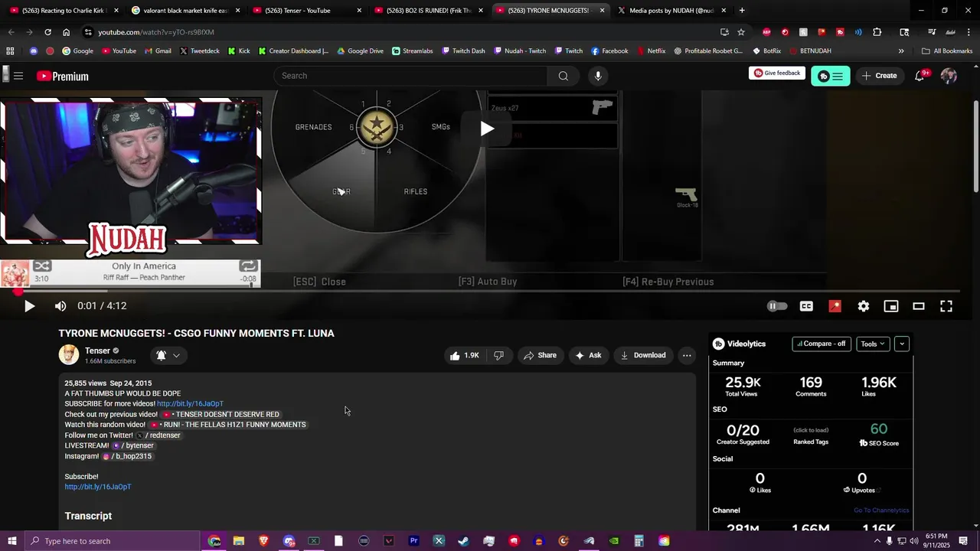Follow Go To Channelytics link

881,510
